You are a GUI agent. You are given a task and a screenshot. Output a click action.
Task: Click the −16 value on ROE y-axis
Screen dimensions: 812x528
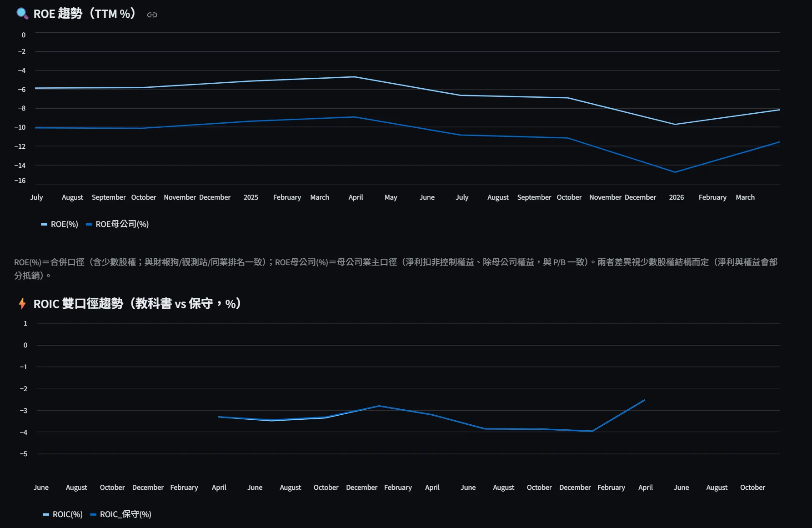point(20,181)
